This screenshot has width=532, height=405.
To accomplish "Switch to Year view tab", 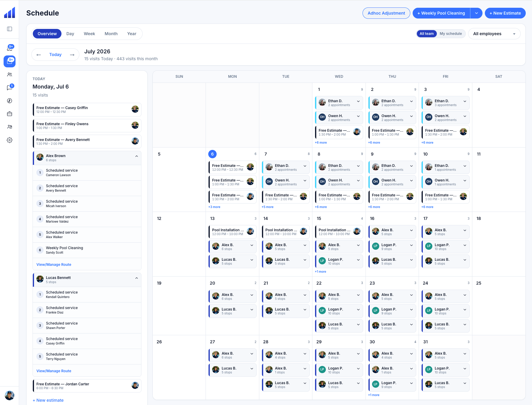I will click(x=132, y=34).
